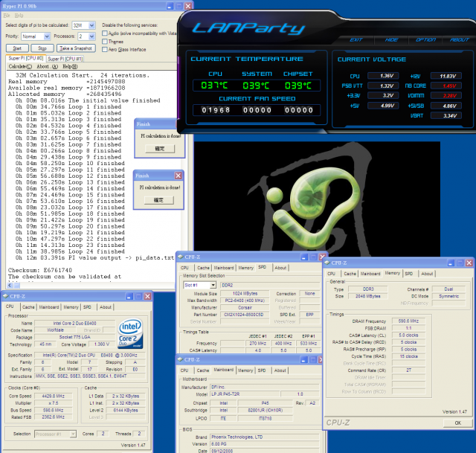Click EXIT in the LANParty monitor
Screen dimensions: 476x453
[x=356, y=39]
